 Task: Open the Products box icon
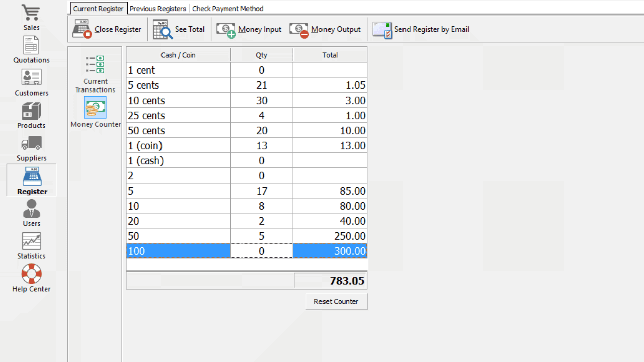click(x=31, y=111)
